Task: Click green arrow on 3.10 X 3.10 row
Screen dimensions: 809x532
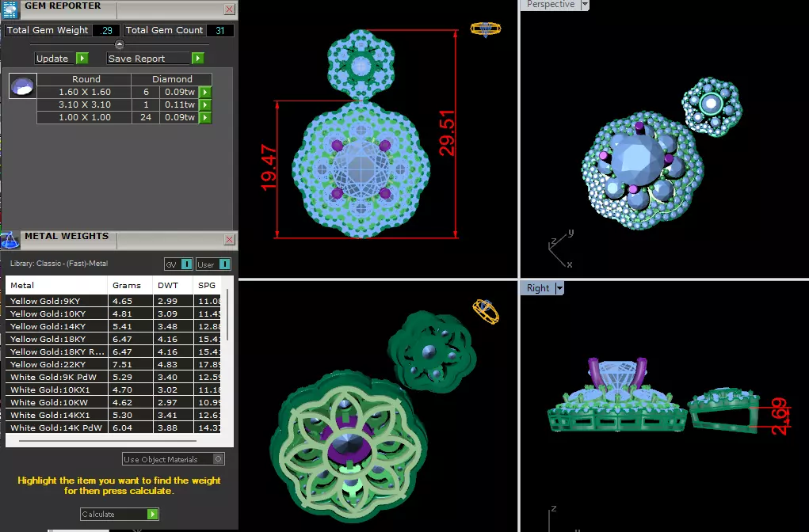Action: (205, 104)
